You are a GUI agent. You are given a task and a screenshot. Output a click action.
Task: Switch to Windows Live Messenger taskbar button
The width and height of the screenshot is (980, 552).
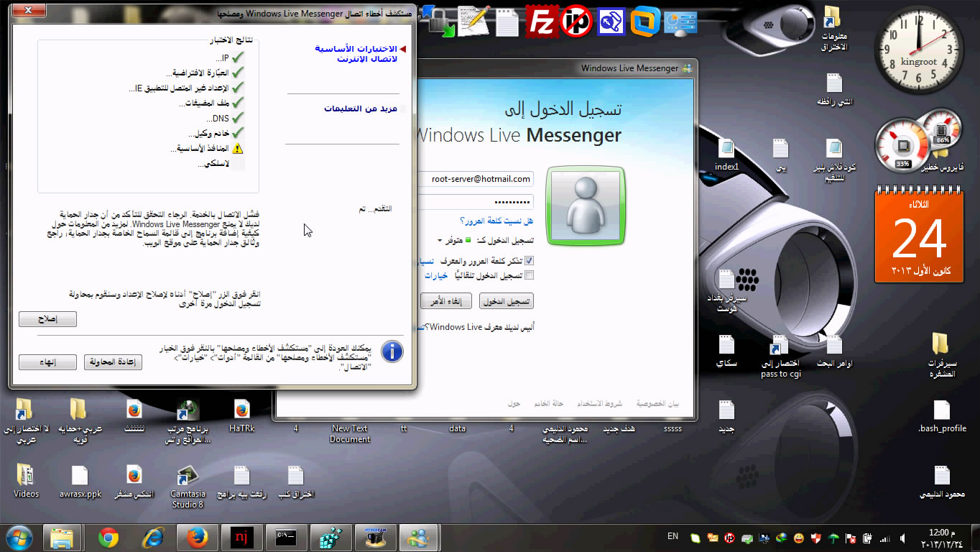click(418, 538)
